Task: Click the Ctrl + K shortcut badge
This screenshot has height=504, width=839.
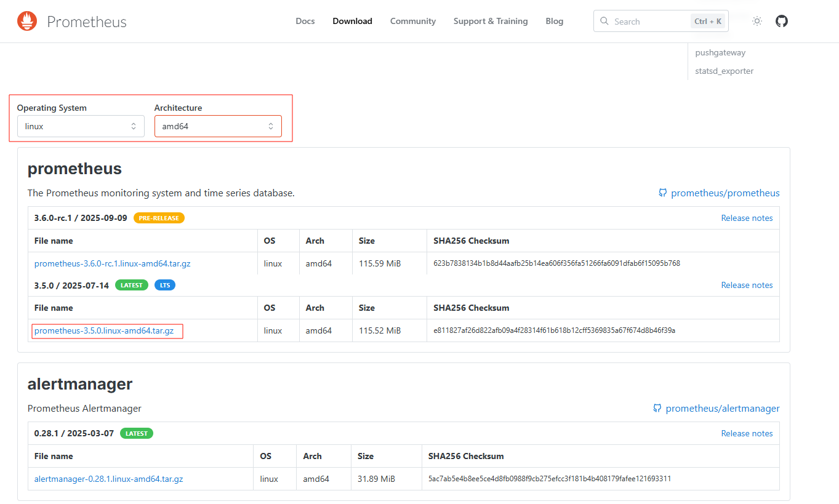Action: tap(708, 21)
